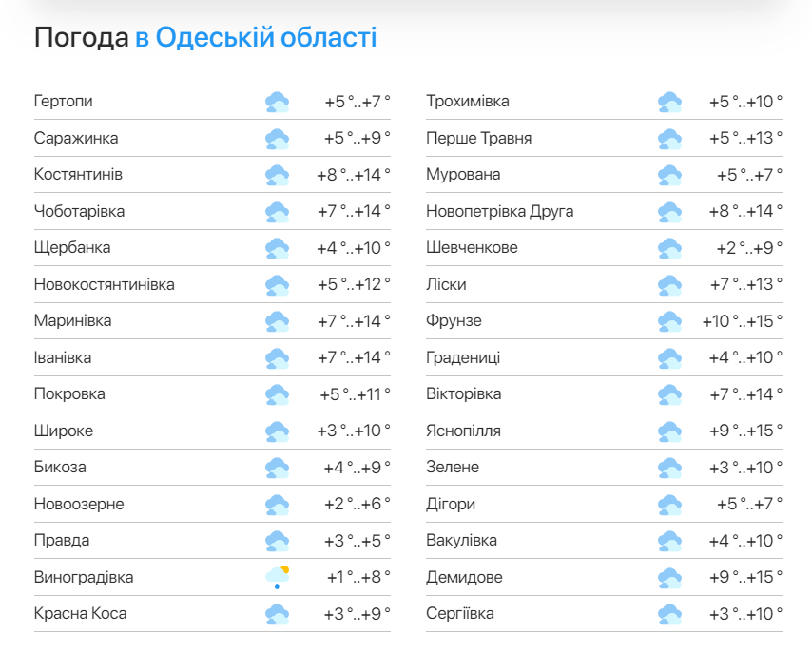Click the weather icon beside Трохимівка
The width and height of the screenshot is (812, 652).
coord(669,102)
